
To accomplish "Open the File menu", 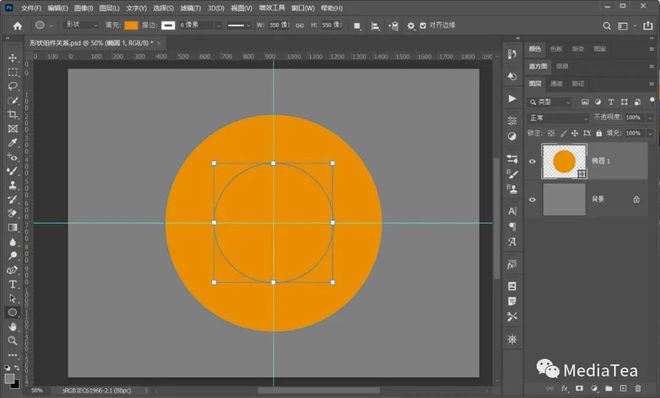I will tap(31, 8).
